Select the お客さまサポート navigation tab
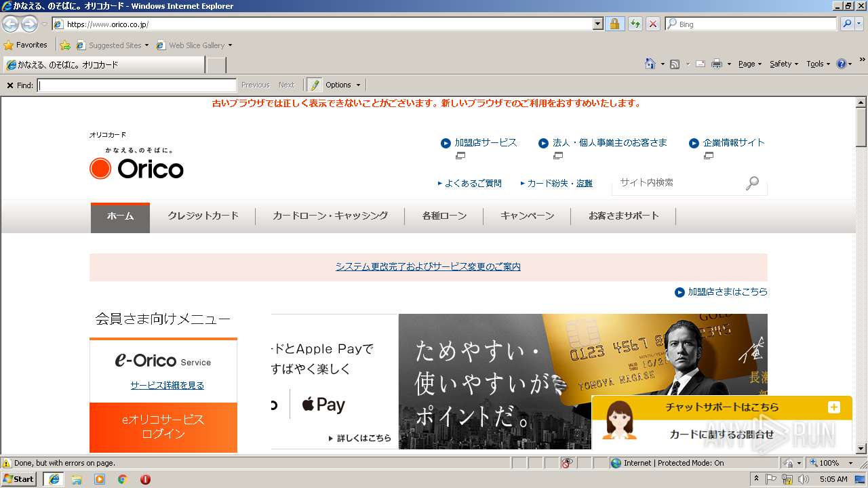The image size is (868, 488). click(x=623, y=216)
